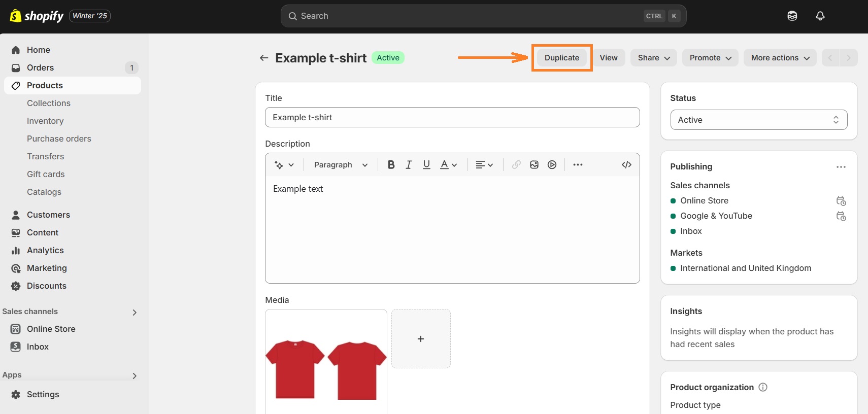Viewport: 868px width, 414px height.
Task: Click the Orders count badge showing 1
Action: pos(131,67)
